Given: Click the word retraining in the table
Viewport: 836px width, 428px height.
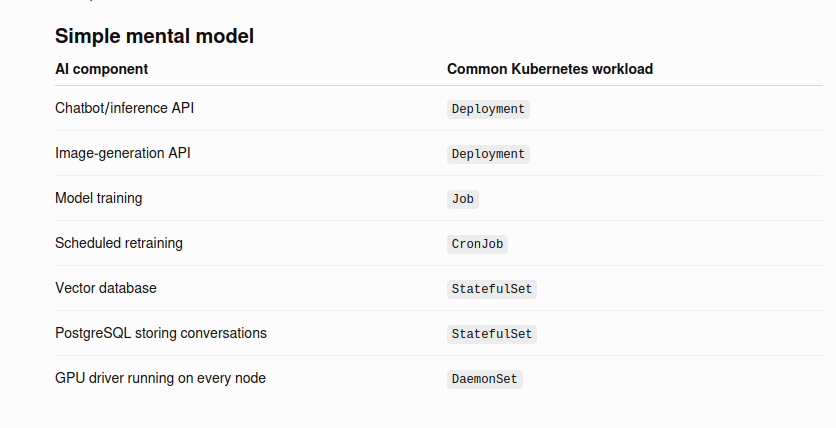Looking at the screenshot, I should (150, 244).
